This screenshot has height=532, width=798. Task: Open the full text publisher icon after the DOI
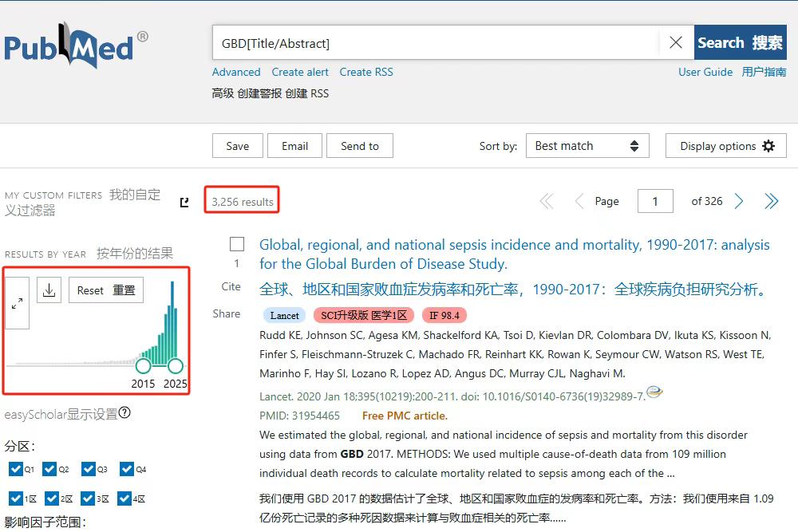pyautogui.click(x=654, y=392)
